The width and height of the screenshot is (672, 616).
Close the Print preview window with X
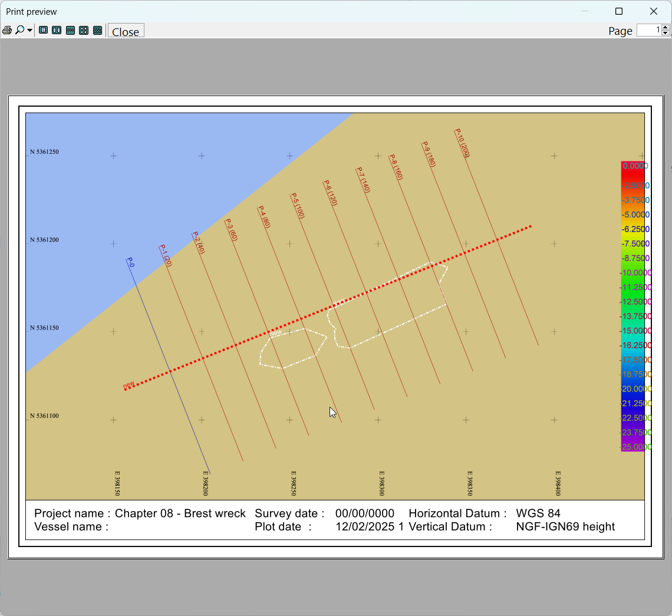(x=653, y=11)
